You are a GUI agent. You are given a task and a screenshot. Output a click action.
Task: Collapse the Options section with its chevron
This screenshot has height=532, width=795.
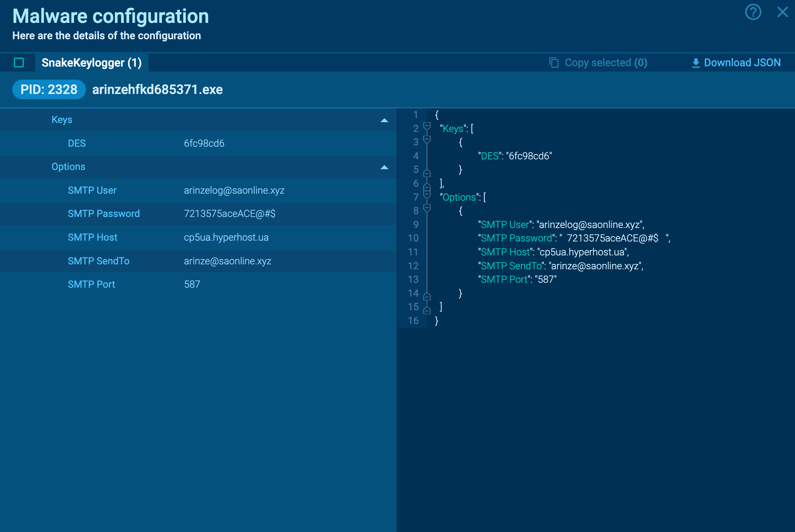point(384,167)
